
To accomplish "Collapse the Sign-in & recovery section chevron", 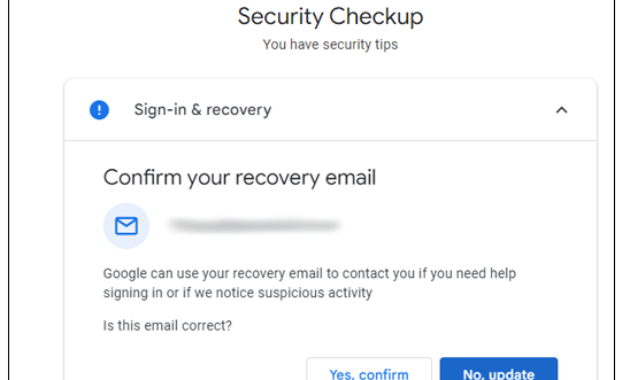I will [562, 110].
